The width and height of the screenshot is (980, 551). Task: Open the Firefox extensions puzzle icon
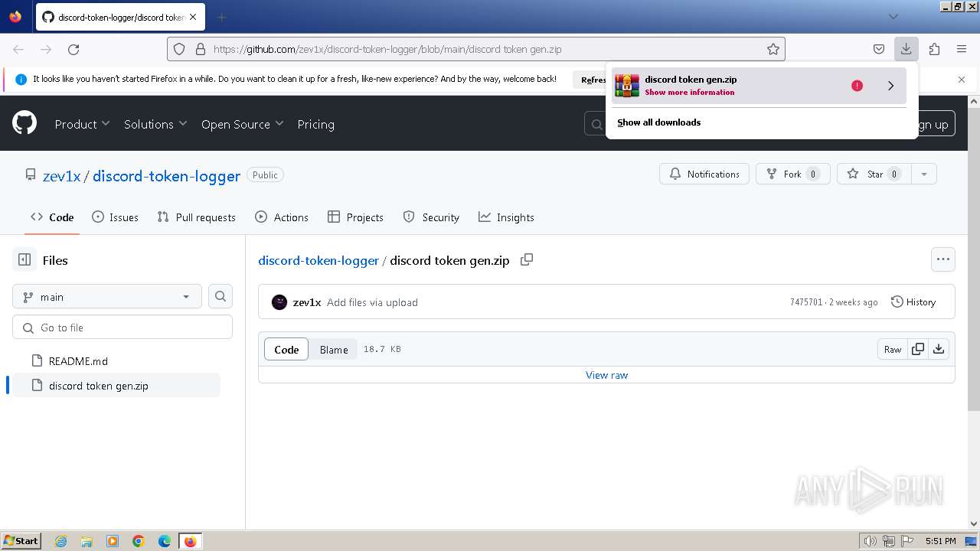click(x=934, y=49)
